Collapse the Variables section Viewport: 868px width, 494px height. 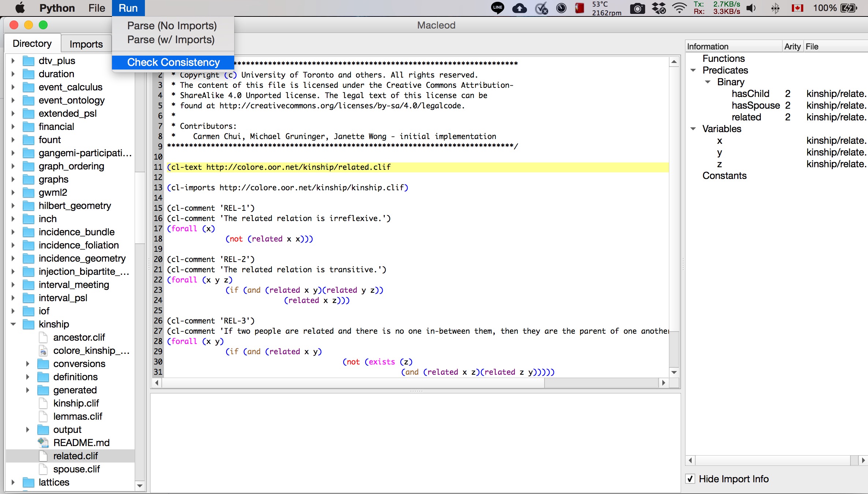pyautogui.click(x=693, y=129)
